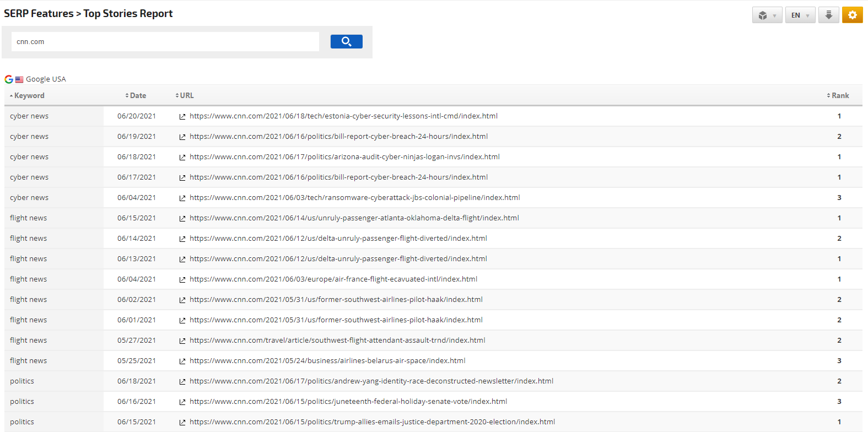Click the blue search magnifier button

coord(346,41)
